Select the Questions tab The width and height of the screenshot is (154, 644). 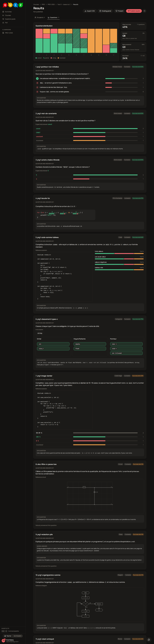tap(53, 17)
